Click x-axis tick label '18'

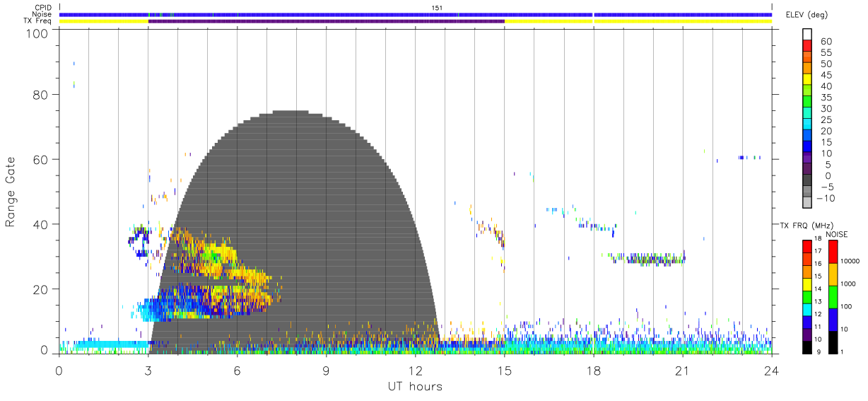(x=593, y=369)
